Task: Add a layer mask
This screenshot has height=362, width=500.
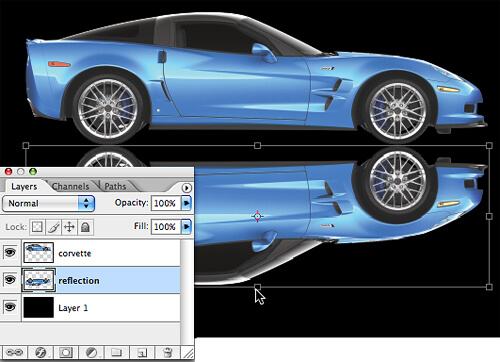Action: point(66,352)
